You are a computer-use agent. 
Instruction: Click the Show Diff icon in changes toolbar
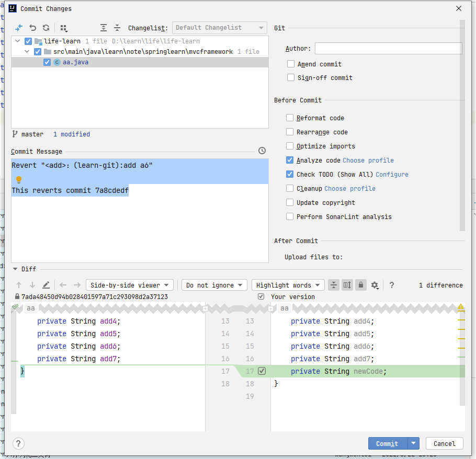pyautogui.click(x=19, y=28)
